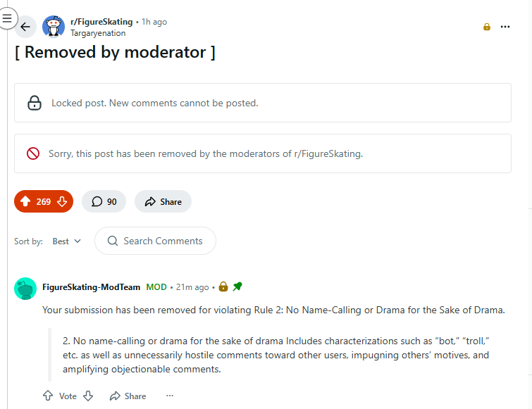Upvote the ModTeam comment

click(x=48, y=396)
